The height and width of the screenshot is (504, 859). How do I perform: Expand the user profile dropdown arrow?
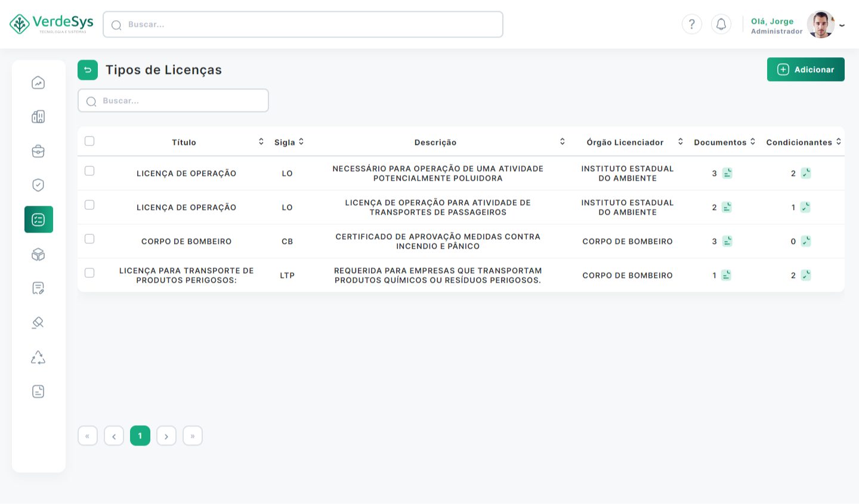(842, 26)
